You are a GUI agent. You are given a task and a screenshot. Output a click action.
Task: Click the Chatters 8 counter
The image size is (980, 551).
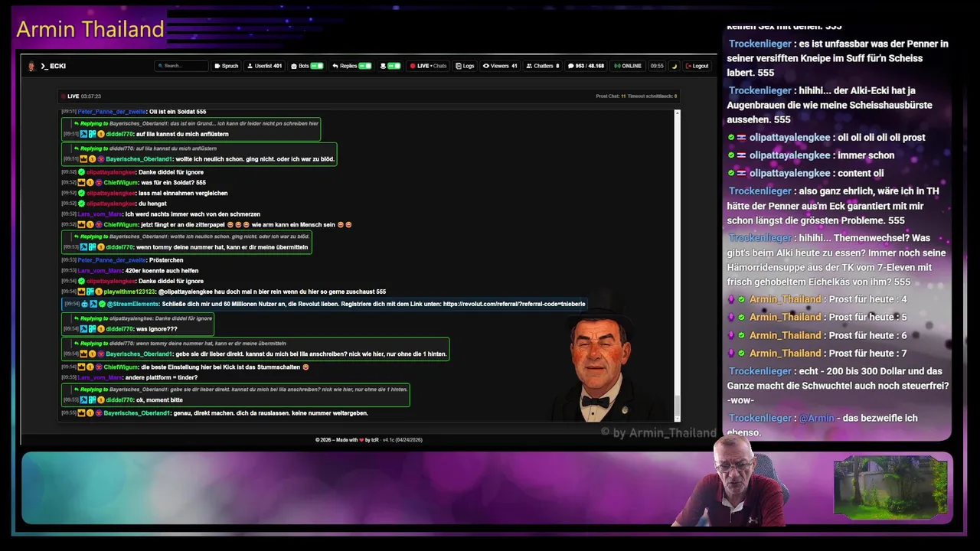click(x=543, y=66)
